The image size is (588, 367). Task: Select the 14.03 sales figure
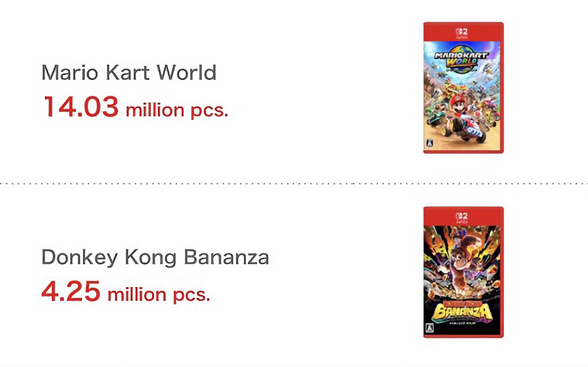pyautogui.click(x=81, y=107)
